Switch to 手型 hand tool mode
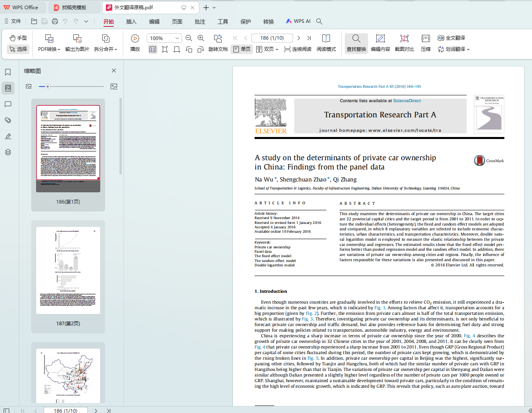This screenshot has height=413, width=532. 18,38
